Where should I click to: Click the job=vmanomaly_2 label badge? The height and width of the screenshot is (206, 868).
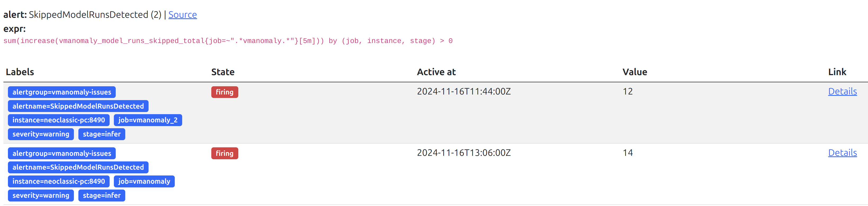pos(147,120)
